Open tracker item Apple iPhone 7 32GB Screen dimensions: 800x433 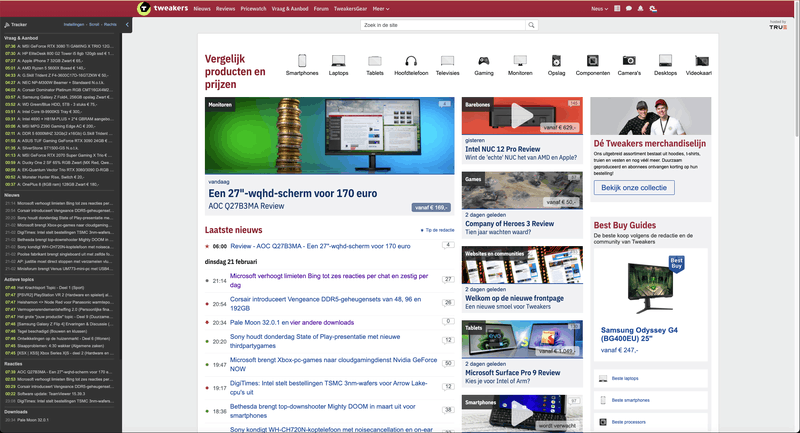click(50, 61)
